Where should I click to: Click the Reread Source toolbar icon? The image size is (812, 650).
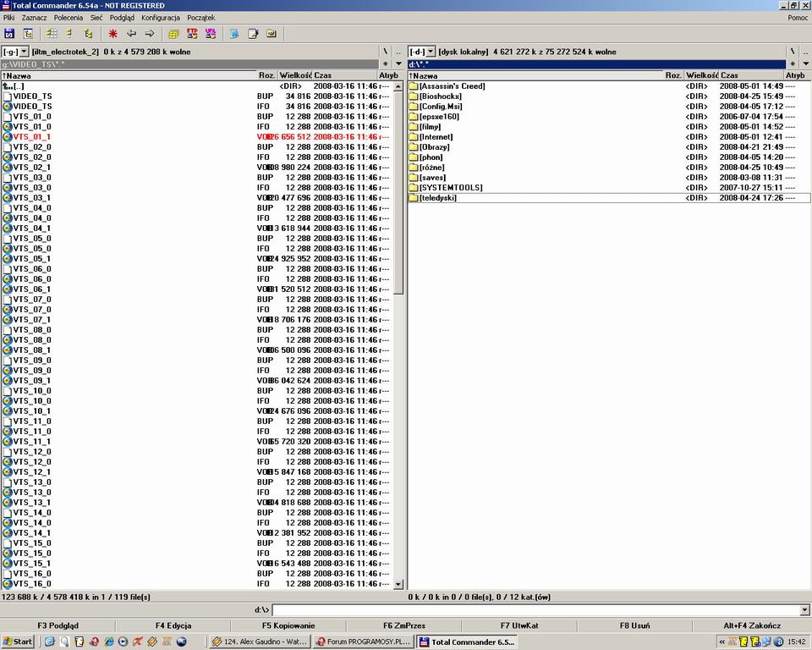(x=9, y=34)
